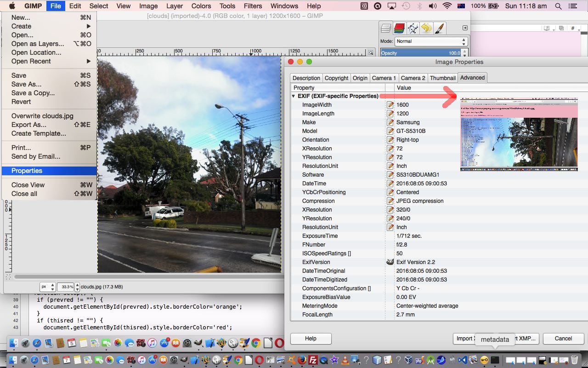Screen dimensions: 588x368
Task: Switch to the Camera 1 tab
Action: point(384,78)
